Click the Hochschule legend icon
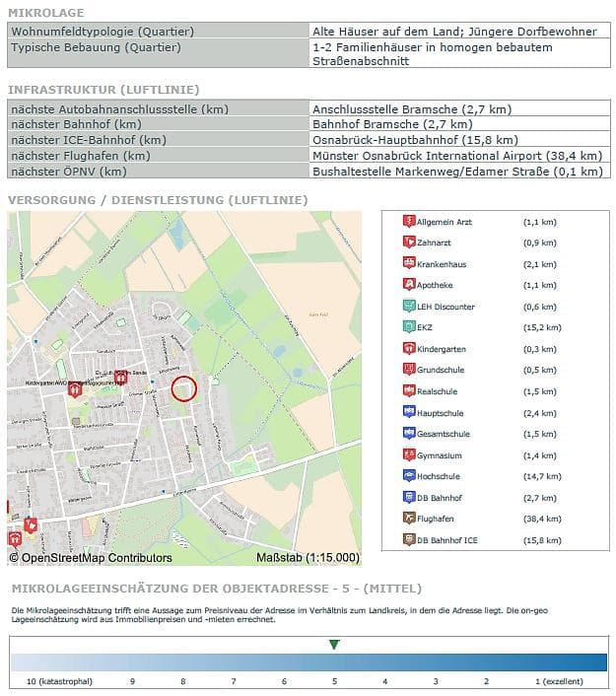 pyautogui.click(x=409, y=476)
